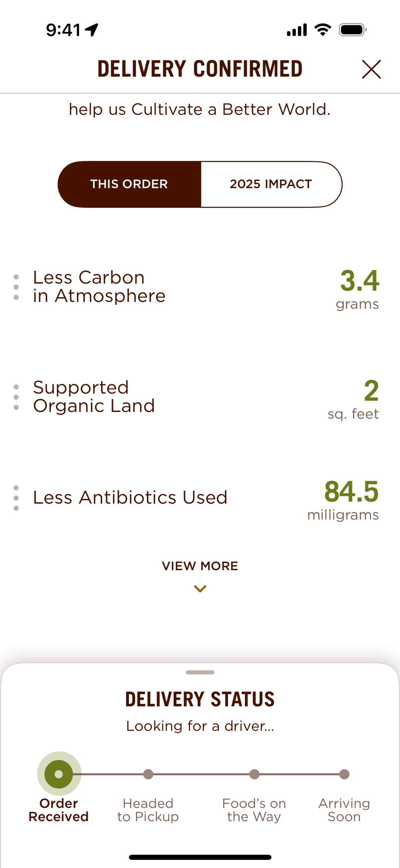The width and height of the screenshot is (400, 868).
Task: Tap the Delivery Status heading
Action: [x=200, y=699]
